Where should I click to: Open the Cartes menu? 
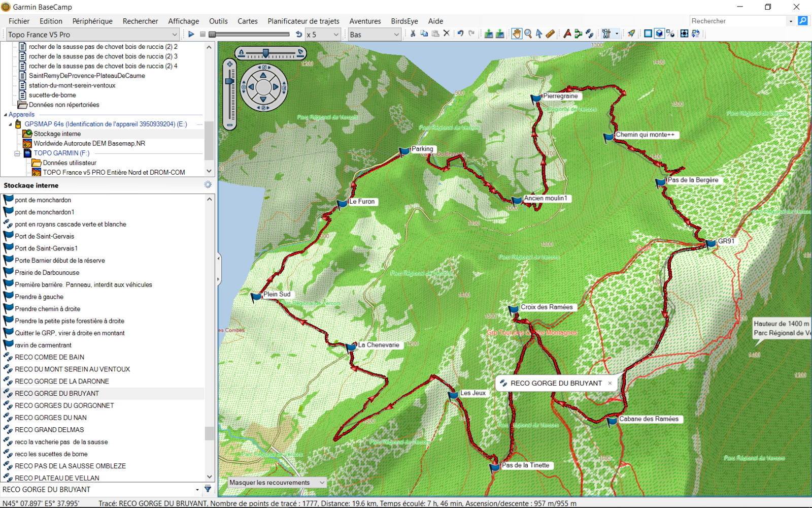247,21
